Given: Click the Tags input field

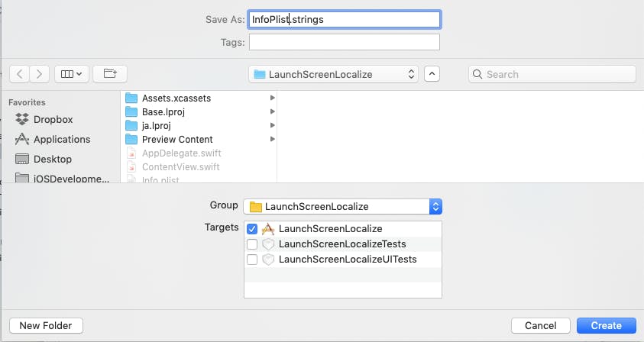Looking at the screenshot, I should [x=345, y=42].
